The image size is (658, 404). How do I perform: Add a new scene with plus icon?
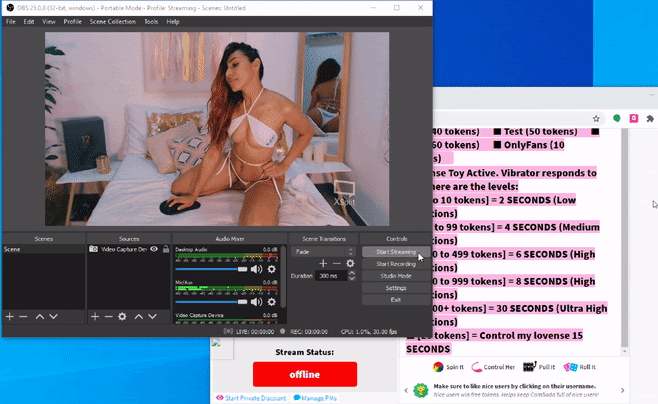[10, 317]
